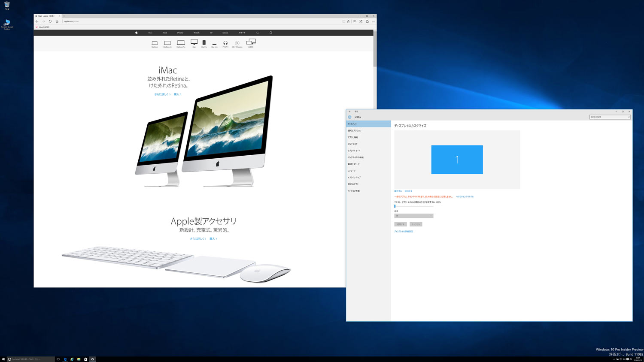Screen dimensions: 644x362
Task: Open the Windows Start button
Action: (3, 359)
